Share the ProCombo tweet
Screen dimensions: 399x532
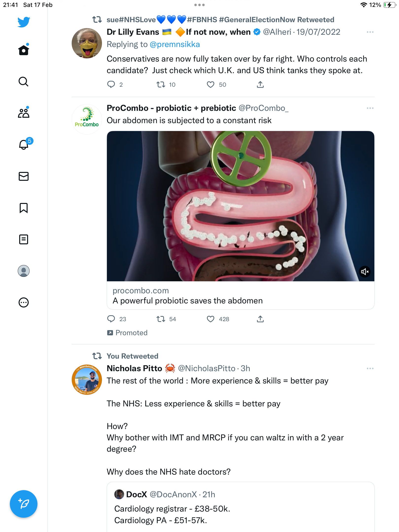coord(260,319)
